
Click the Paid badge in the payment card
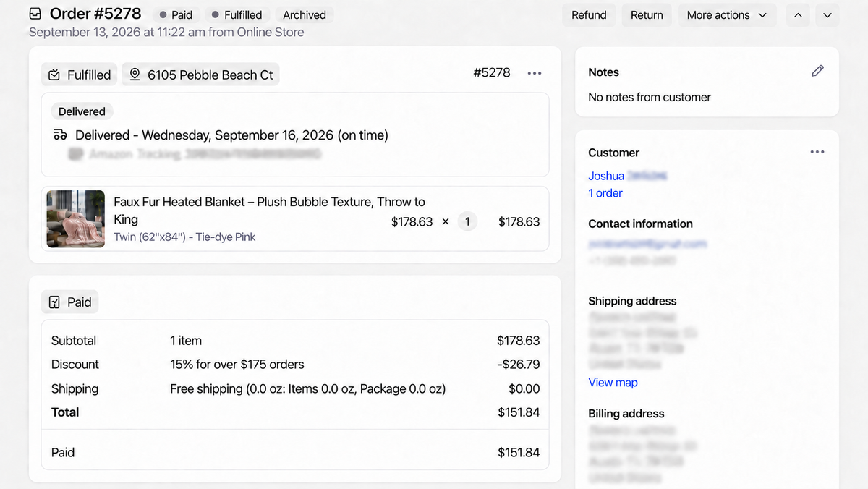click(70, 302)
